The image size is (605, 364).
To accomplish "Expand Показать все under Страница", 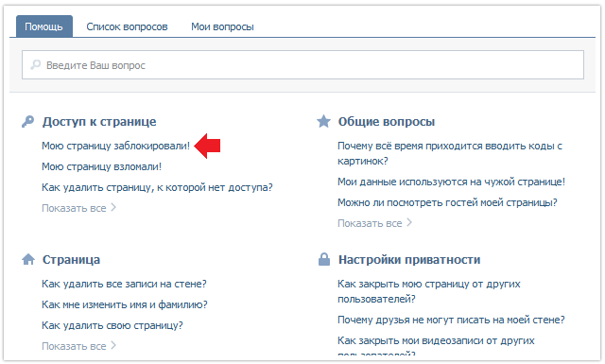I will point(78,346).
